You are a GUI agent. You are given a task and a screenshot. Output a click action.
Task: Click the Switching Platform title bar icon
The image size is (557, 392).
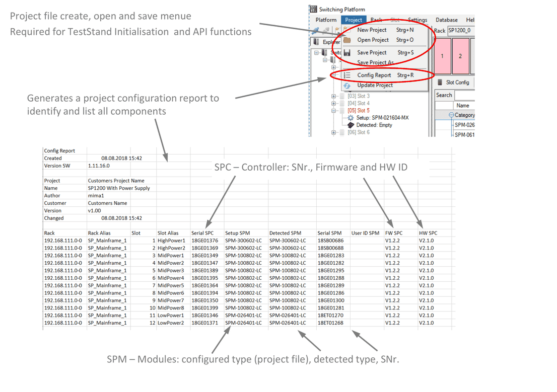tap(313, 9)
